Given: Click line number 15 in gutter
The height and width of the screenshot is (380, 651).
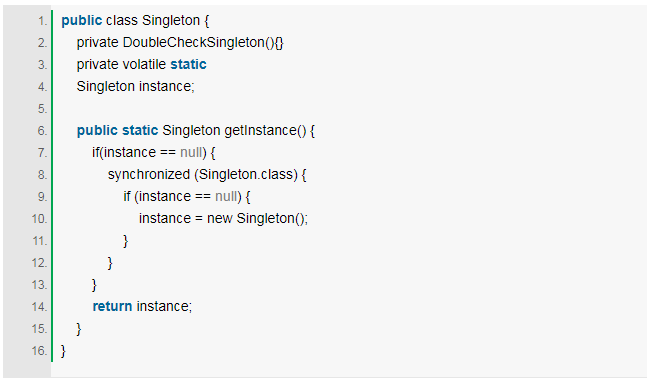Looking at the screenshot, I should click(40, 329).
